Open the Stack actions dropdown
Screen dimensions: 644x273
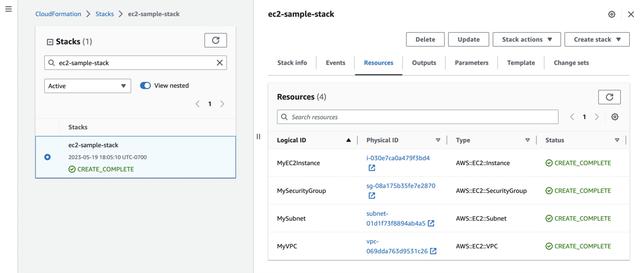(527, 39)
